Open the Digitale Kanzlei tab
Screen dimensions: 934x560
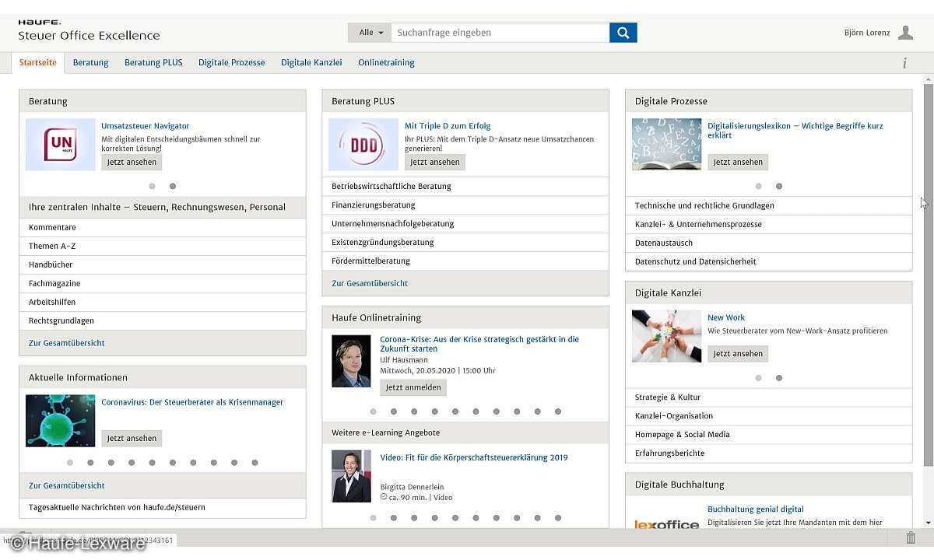coord(311,63)
